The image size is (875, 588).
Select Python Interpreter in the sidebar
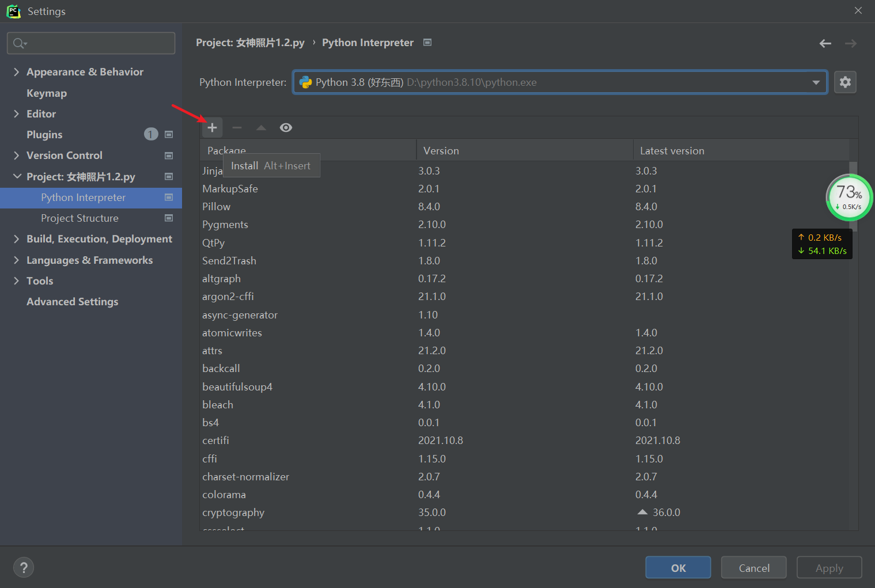coord(91,198)
